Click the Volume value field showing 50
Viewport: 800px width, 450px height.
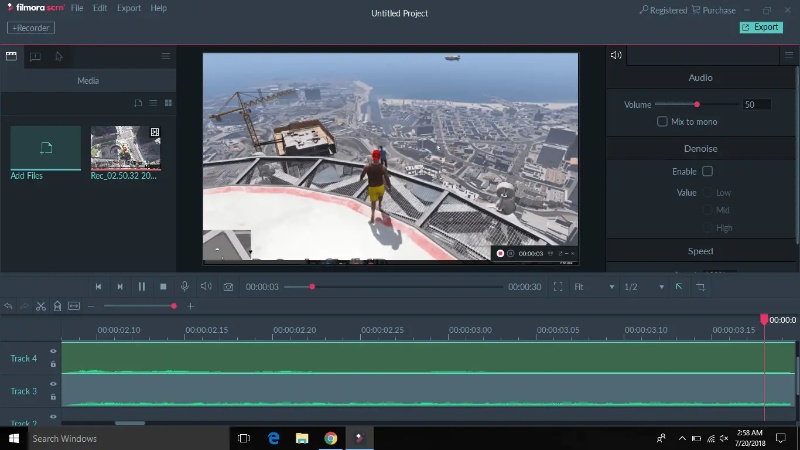(x=757, y=105)
